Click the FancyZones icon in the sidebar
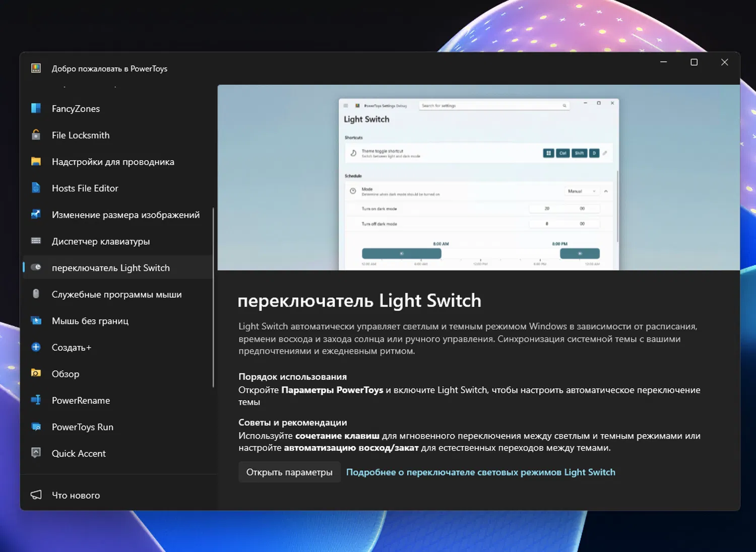This screenshot has width=756, height=552. 36,108
